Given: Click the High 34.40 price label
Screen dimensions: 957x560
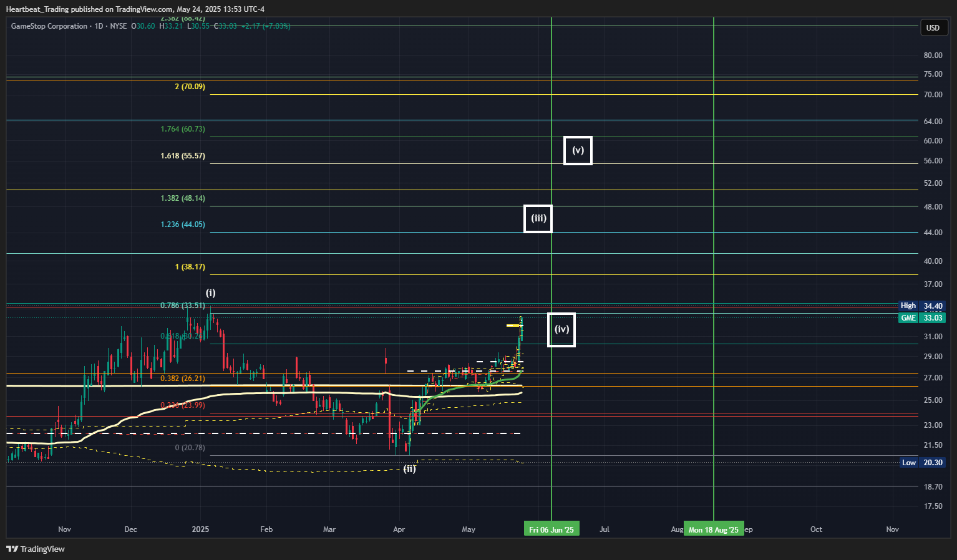Looking at the screenshot, I should coord(922,306).
